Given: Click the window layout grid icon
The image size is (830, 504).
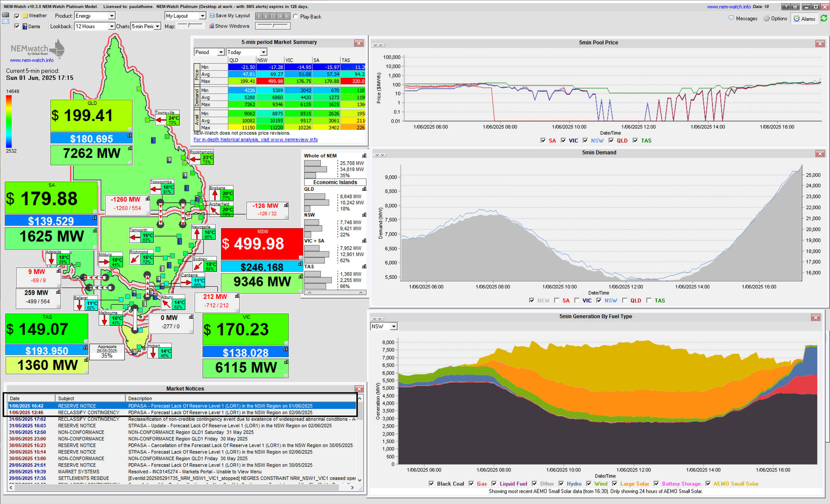Looking at the screenshot, I should [795, 7].
